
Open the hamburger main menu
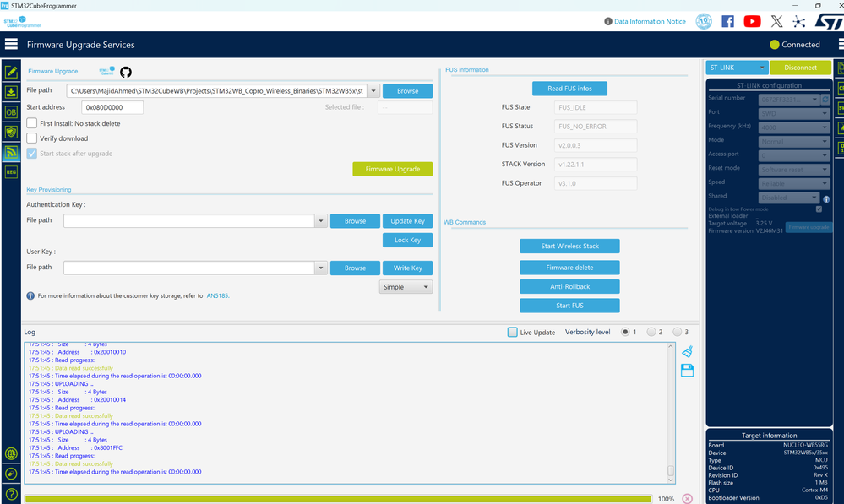(11, 44)
